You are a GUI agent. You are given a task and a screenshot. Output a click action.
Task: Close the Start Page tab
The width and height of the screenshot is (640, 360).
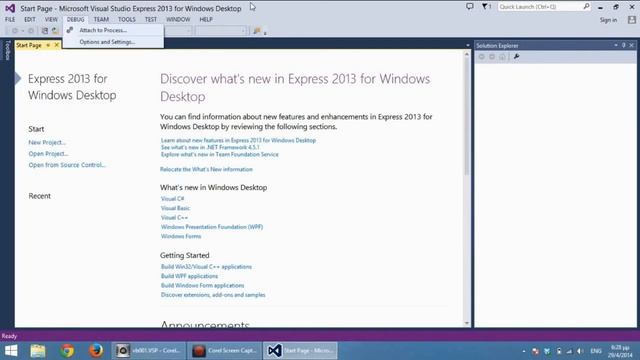(57, 45)
